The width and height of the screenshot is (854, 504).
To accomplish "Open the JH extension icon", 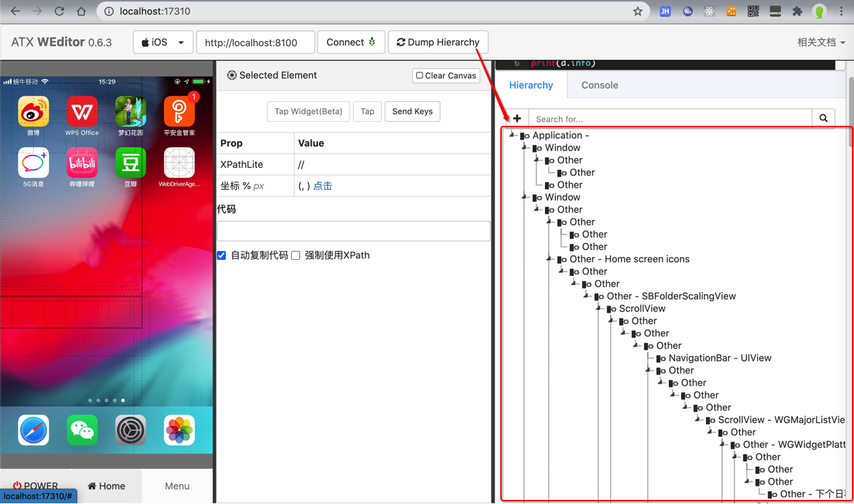I will 665,11.
